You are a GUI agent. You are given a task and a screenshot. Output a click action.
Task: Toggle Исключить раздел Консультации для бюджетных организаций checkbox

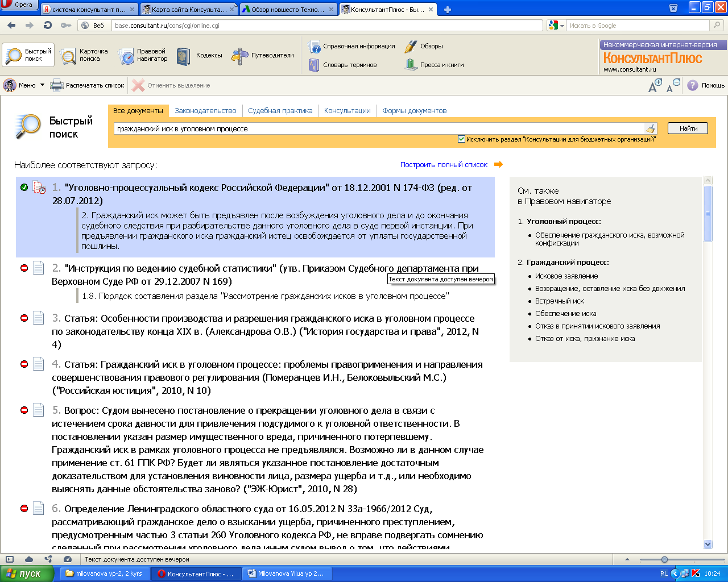[462, 139]
